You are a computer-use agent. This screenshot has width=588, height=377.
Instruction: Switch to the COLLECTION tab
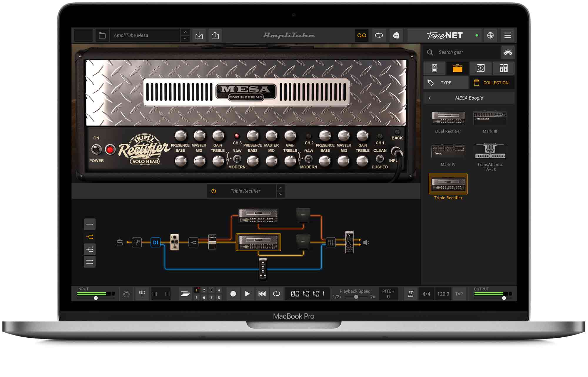click(x=492, y=83)
